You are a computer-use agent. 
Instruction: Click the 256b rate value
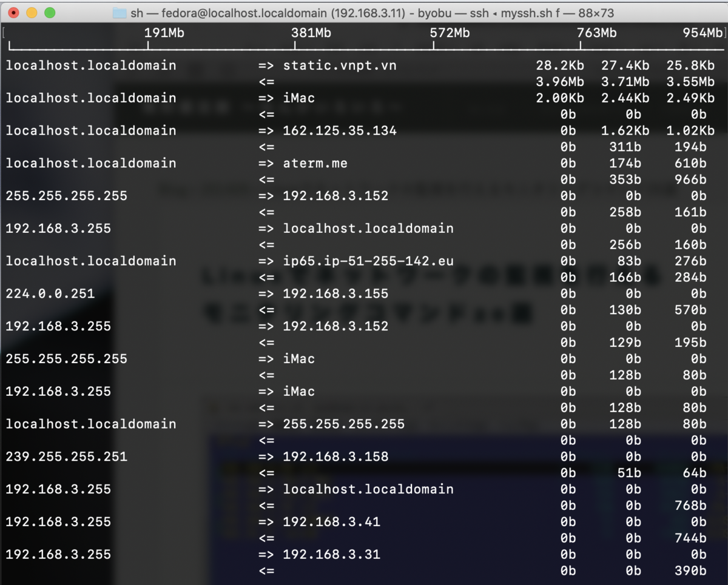click(x=625, y=245)
